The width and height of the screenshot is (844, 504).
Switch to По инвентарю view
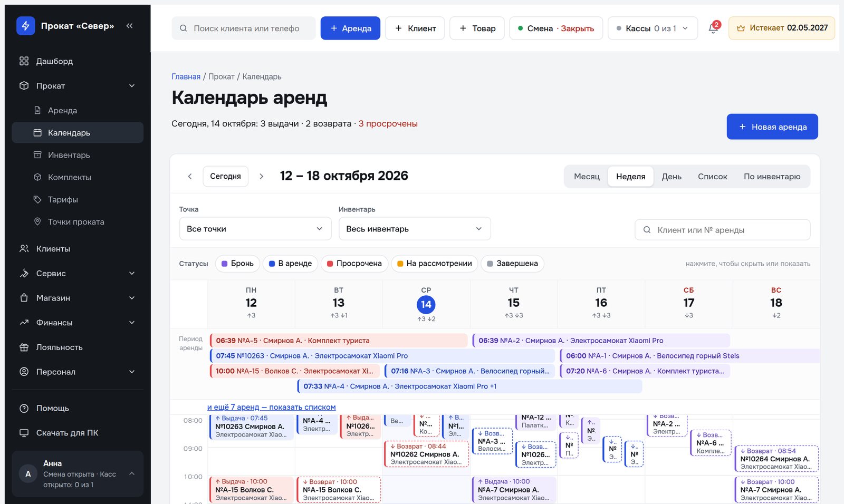coord(772,177)
